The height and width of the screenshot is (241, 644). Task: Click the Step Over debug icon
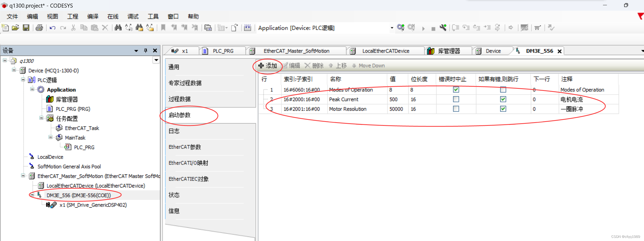tap(456, 28)
